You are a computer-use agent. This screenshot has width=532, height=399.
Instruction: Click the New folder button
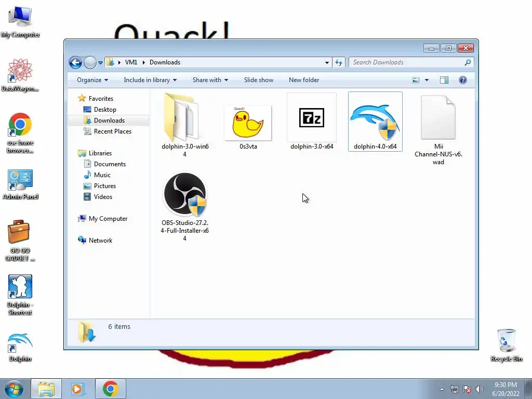pos(304,80)
